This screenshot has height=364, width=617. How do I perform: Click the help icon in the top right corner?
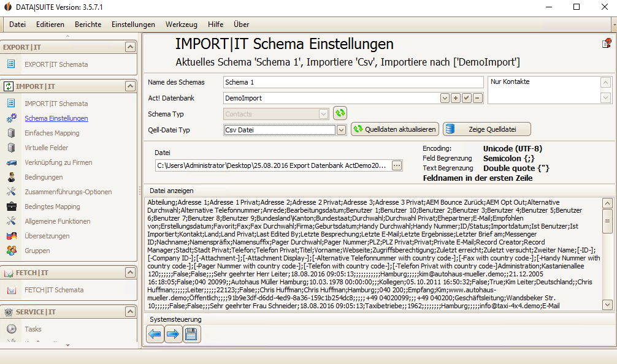point(607,44)
